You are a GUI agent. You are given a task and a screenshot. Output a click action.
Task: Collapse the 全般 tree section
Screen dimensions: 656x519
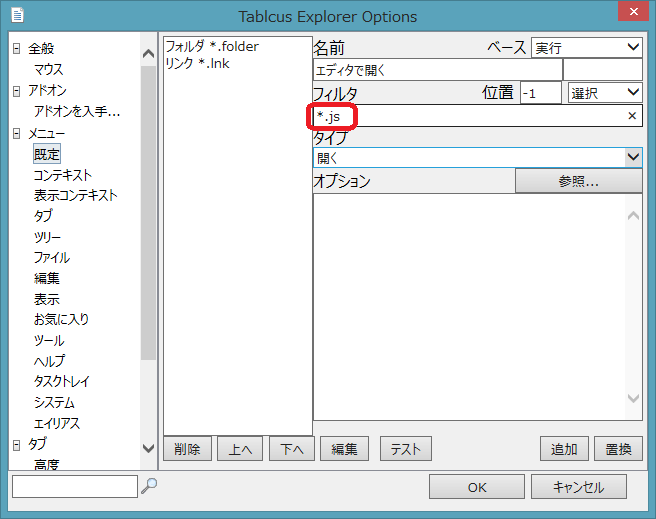[x=17, y=49]
